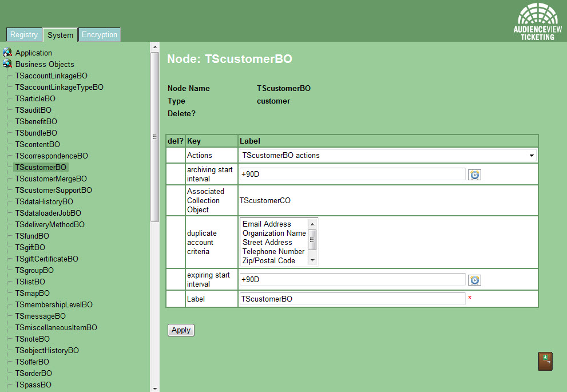Switch to the Registry tab
The height and width of the screenshot is (392, 567).
(24, 35)
